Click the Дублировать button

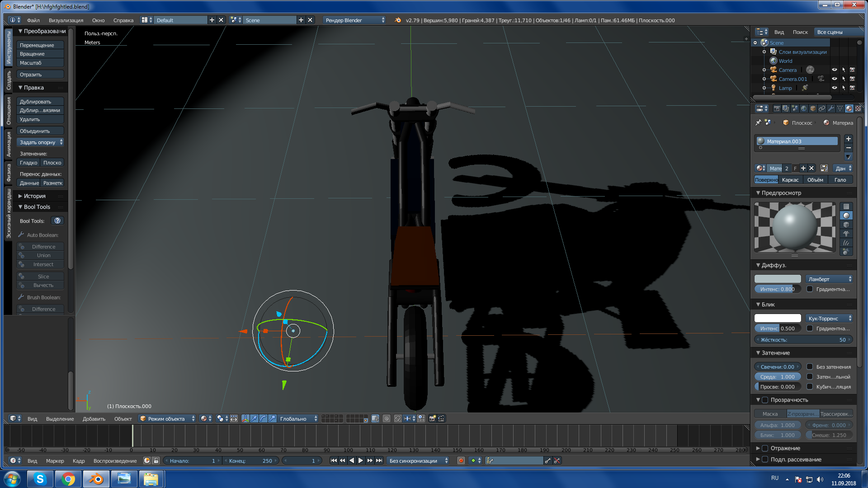pos(40,102)
